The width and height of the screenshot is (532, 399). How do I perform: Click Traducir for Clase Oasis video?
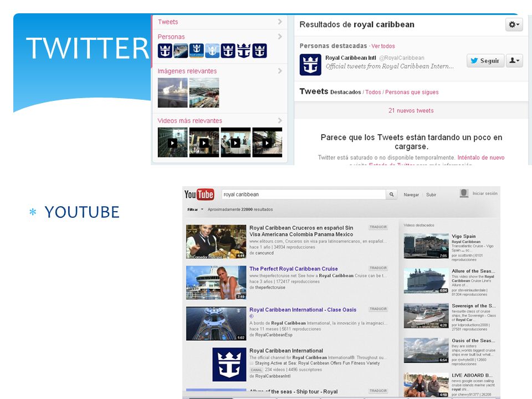(378, 309)
